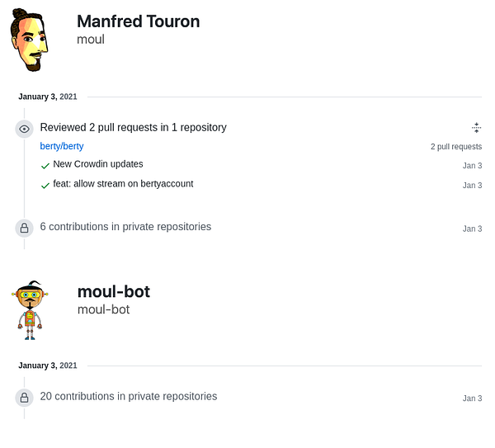Open the moul-bot robot avatar

point(30,310)
